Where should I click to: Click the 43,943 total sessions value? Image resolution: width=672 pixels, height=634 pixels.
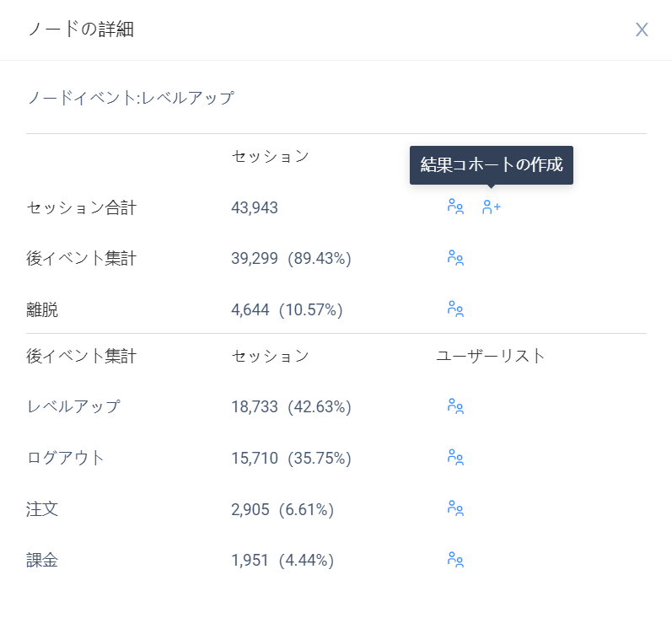[x=255, y=207]
